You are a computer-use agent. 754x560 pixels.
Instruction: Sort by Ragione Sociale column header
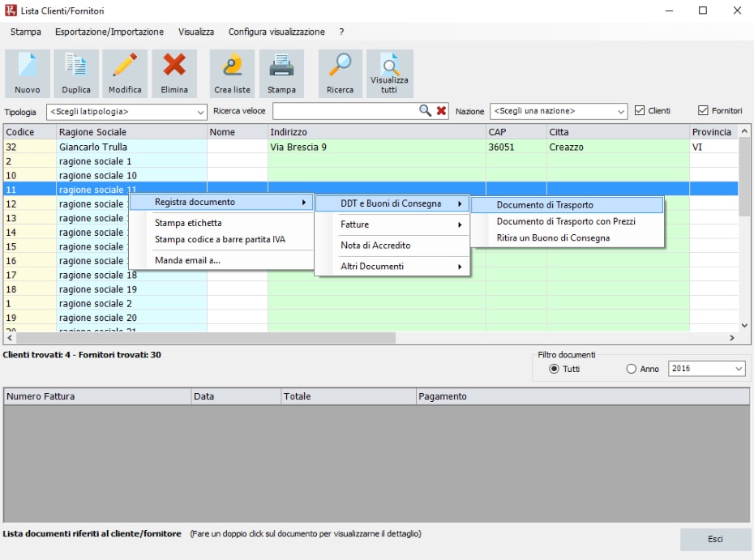132,132
